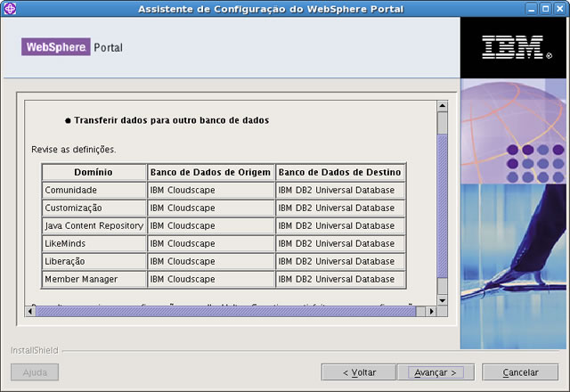This screenshot has height=392, width=570.
Task: Click the Transferir dados para outro banco heading
Action: (x=171, y=120)
